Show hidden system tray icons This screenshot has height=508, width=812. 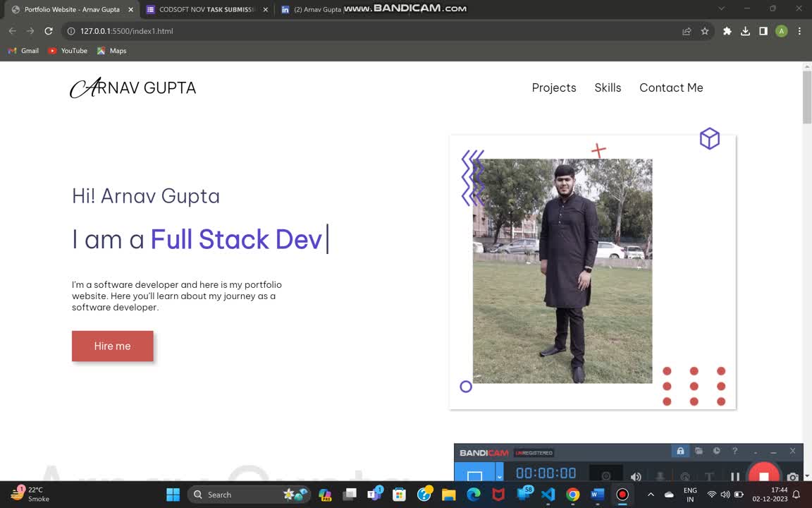point(651,495)
